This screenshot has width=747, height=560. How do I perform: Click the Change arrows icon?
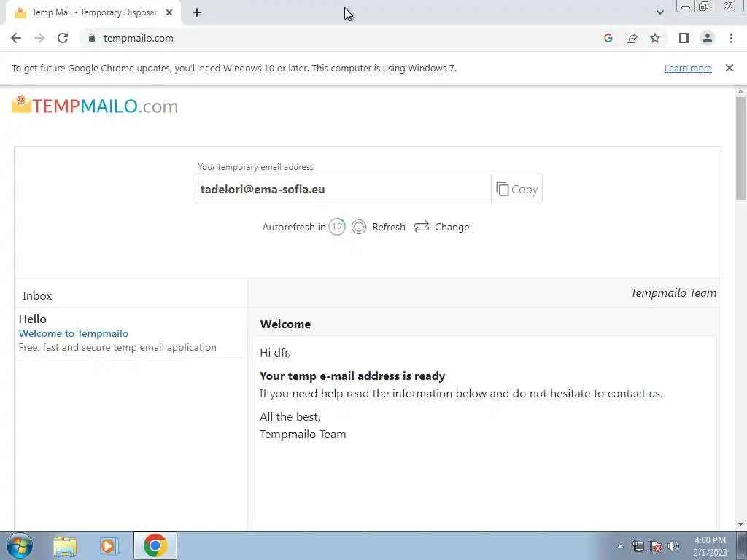pos(422,227)
